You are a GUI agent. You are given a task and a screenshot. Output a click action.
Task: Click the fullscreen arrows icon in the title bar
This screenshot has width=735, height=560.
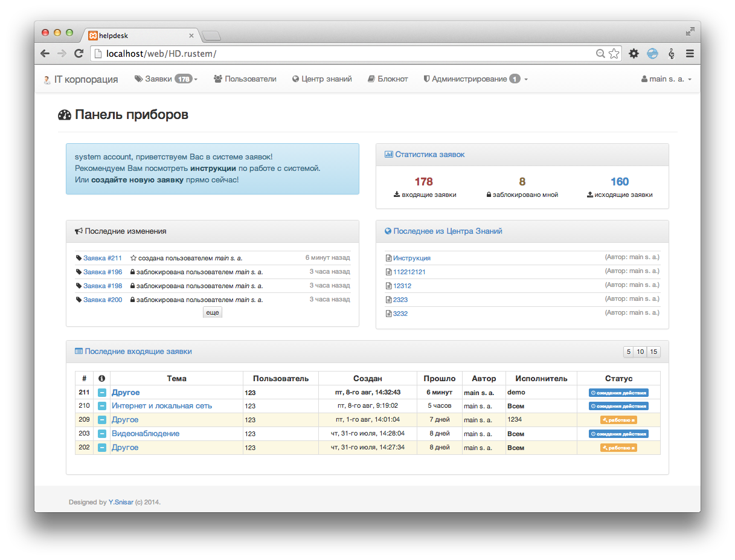690,31
